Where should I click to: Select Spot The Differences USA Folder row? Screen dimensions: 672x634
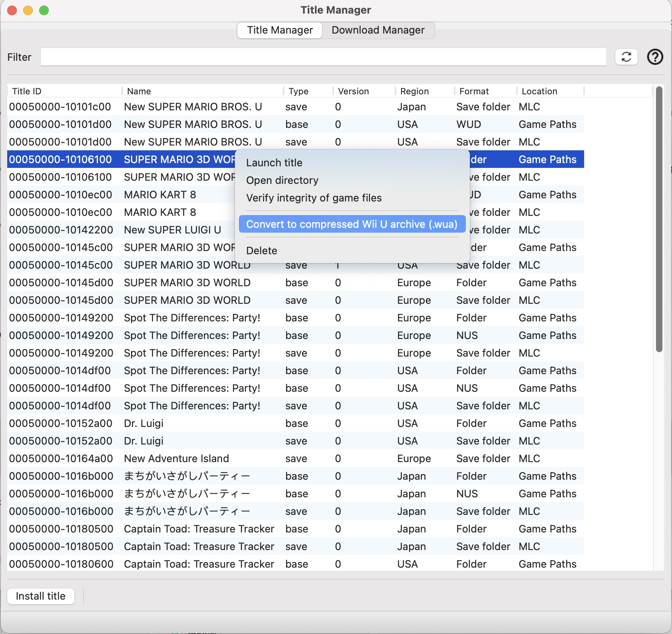296,371
